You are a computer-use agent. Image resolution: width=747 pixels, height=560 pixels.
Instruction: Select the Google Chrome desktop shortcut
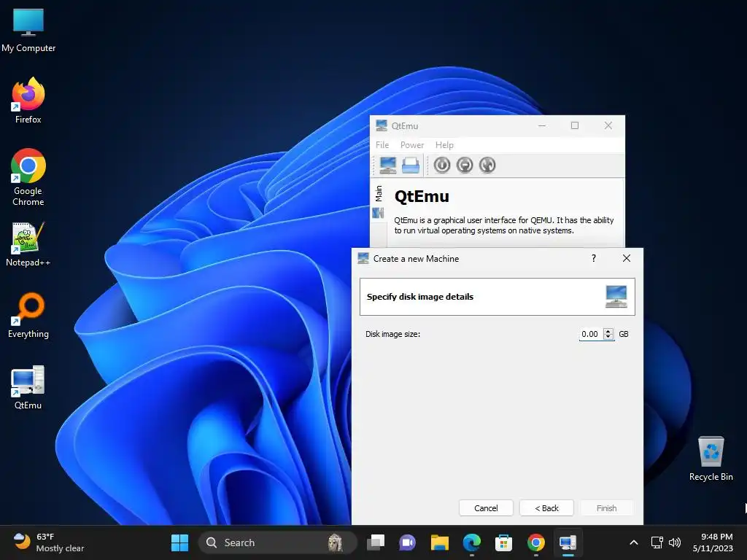pyautogui.click(x=28, y=177)
